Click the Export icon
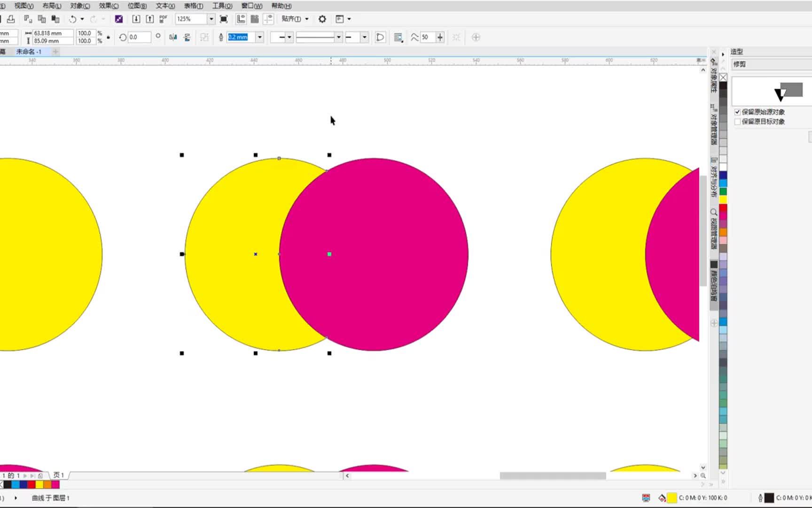This screenshot has width=812, height=508. [x=149, y=19]
